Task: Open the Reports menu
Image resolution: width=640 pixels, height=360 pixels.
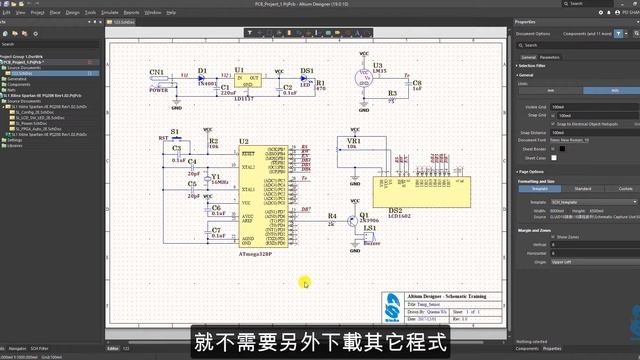Action: (x=131, y=13)
